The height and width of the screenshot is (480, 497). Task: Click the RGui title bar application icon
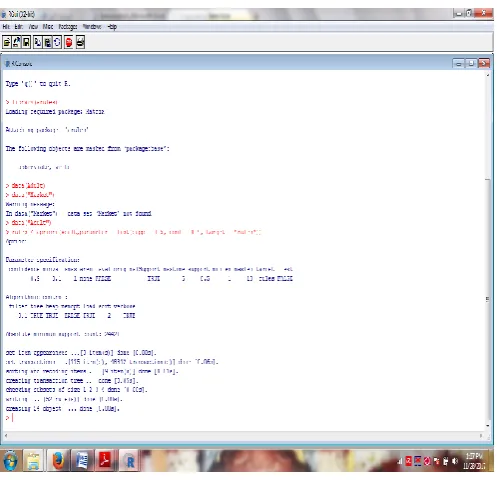(4, 14)
